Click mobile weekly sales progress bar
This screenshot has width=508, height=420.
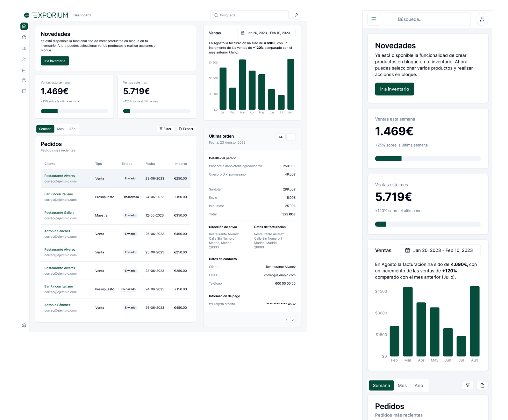pos(428,159)
